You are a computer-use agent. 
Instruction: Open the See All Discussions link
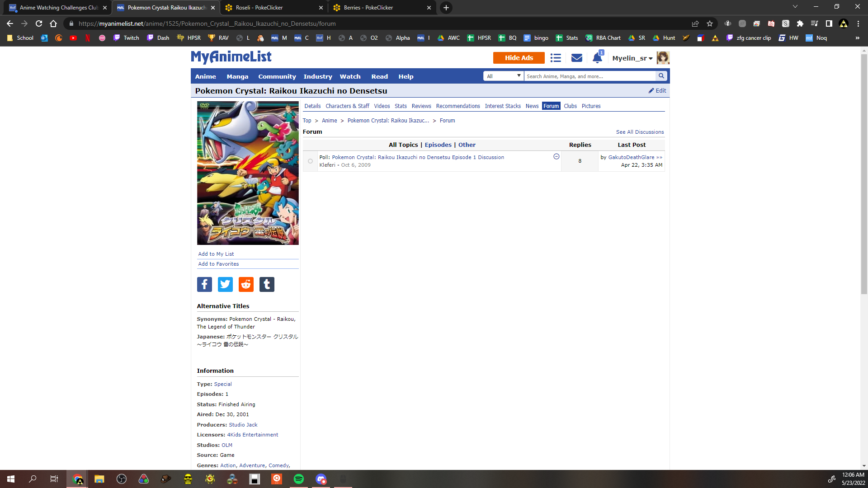click(x=640, y=132)
